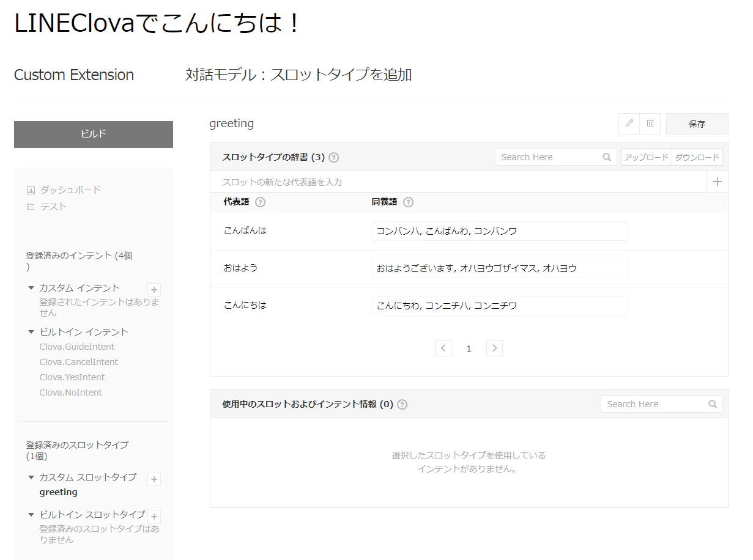Go to previous page of dictionary
Viewport: 753px width, 560px height.
pyautogui.click(x=443, y=348)
